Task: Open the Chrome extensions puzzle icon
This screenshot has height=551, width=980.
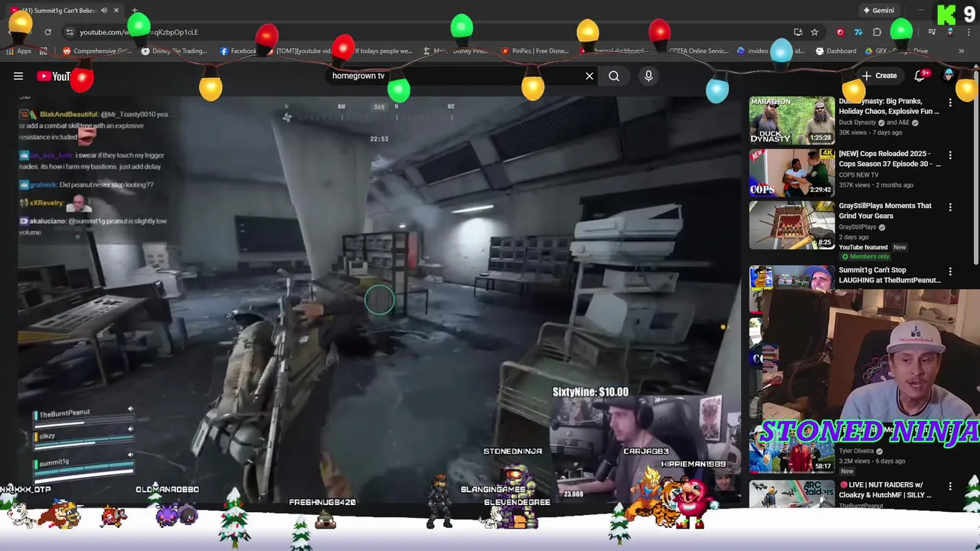Action: (x=877, y=32)
